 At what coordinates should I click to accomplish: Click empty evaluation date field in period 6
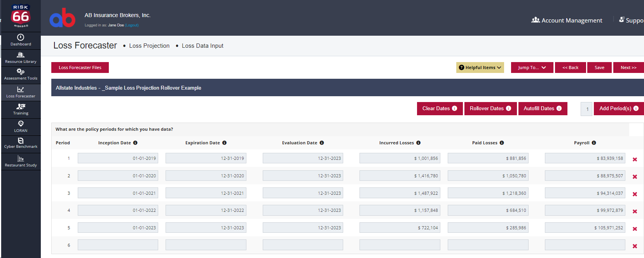tap(303, 245)
